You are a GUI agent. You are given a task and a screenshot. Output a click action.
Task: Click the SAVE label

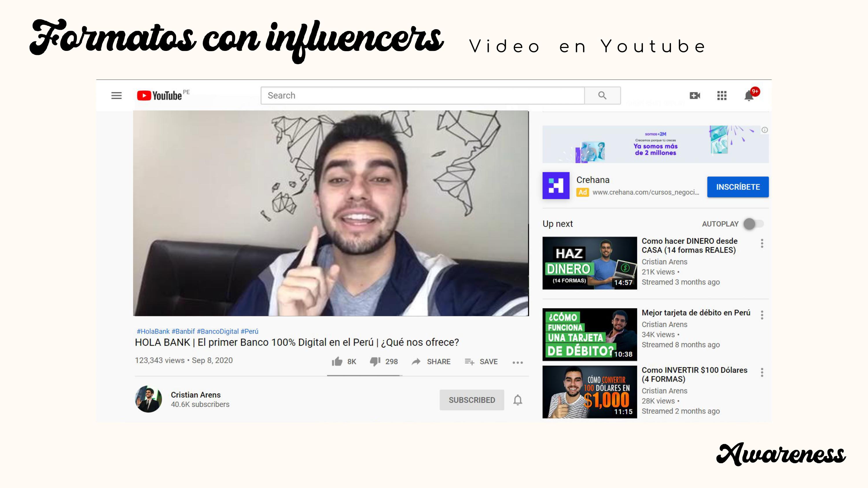(489, 362)
